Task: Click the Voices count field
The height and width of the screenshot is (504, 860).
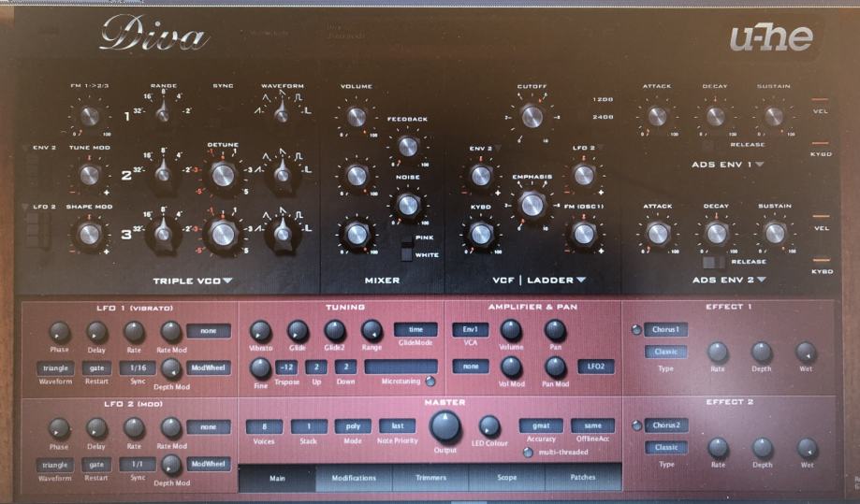Action: tap(264, 426)
